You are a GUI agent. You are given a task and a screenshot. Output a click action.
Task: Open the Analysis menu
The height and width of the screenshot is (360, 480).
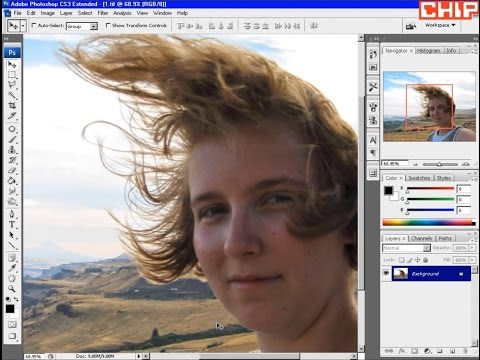(122, 13)
